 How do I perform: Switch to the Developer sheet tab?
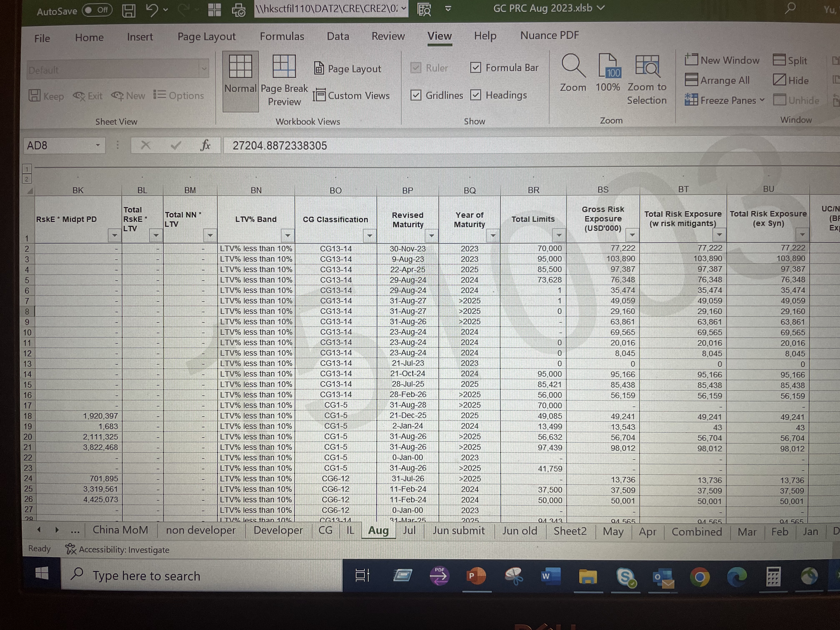(278, 530)
